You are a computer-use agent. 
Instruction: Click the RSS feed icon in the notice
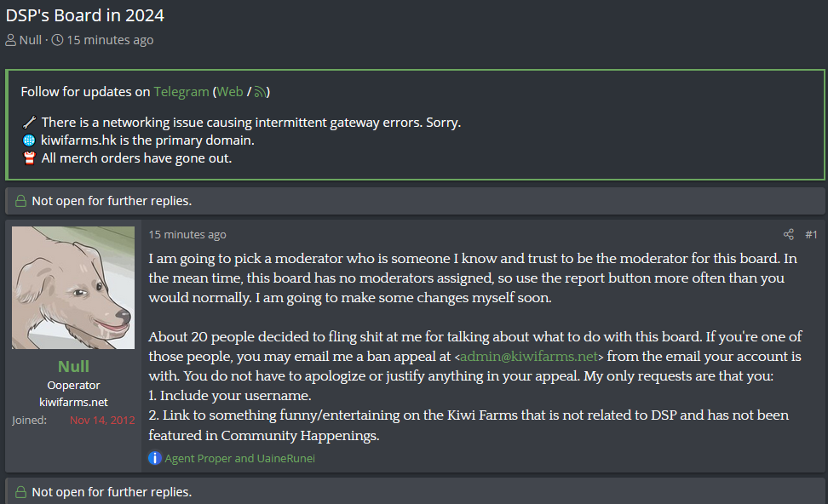click(x=261, y=92)
